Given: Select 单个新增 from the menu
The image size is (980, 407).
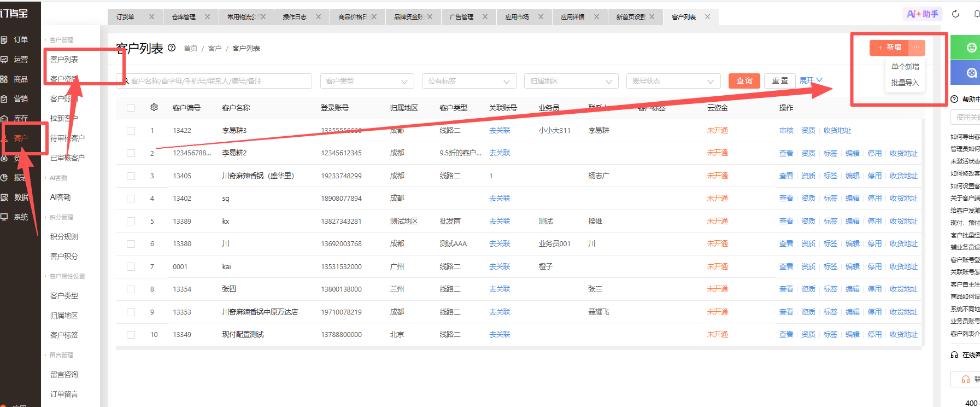Looking at the screenshot, I should [x=905, y=67].
